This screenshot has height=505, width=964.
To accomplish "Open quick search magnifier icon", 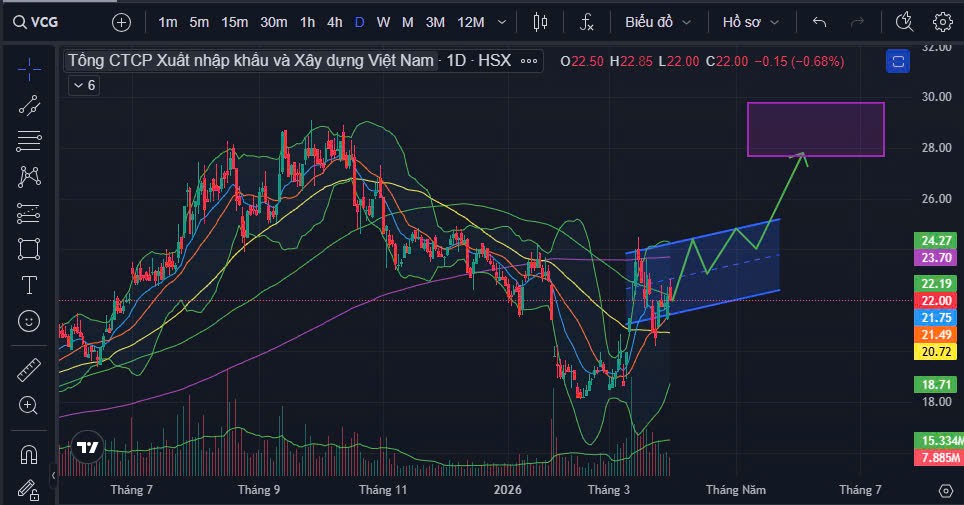I will pyautogui.click(x=904, y=22).
